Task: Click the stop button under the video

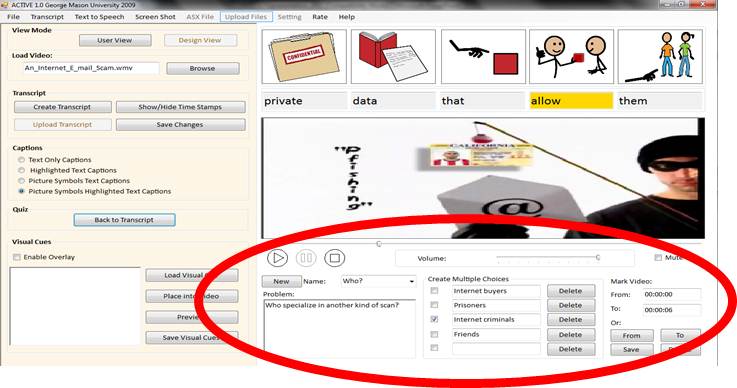Action: 335,258
